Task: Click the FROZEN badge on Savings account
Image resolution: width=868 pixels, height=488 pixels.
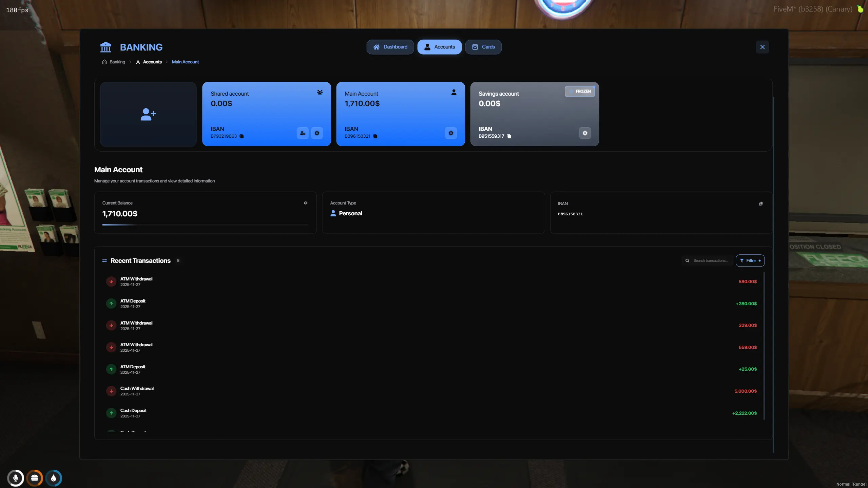Action: tap(580, 91)
